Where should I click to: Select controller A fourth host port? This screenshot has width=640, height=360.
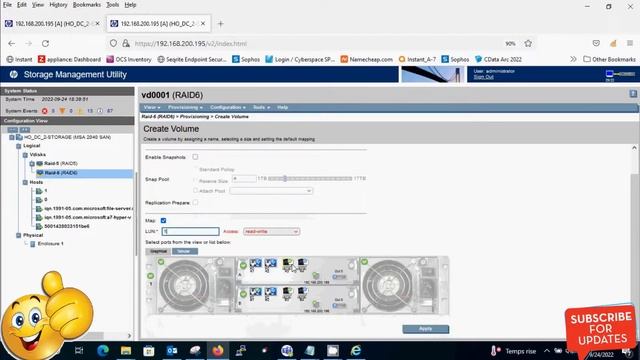click(302, 264)
